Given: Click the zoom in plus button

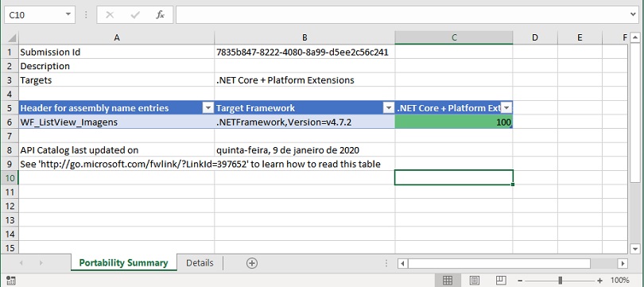Looking at the screenshot, I should [x=599, y=281].
